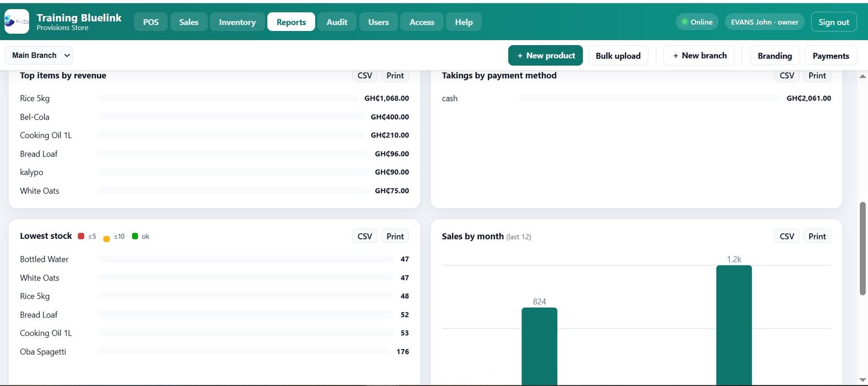The width and height of the screenshot is (868, 386).
Task: Click the Oba Spagetti stock row
Action: click(214, 351)
